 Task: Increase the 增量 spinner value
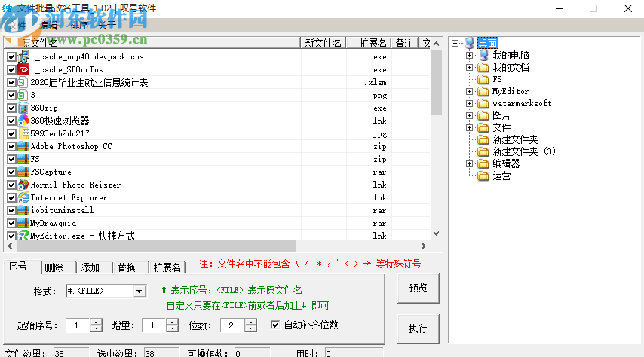[x=173, y=322]
